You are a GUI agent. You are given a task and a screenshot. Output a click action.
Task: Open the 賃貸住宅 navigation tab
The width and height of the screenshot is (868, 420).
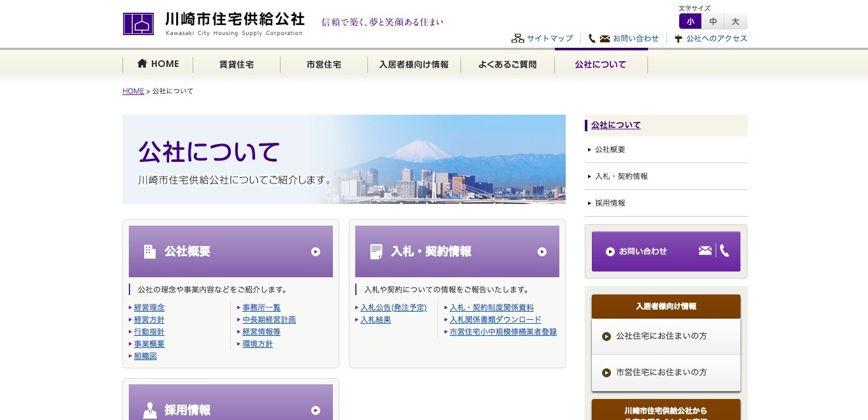[x=237, y=64]
